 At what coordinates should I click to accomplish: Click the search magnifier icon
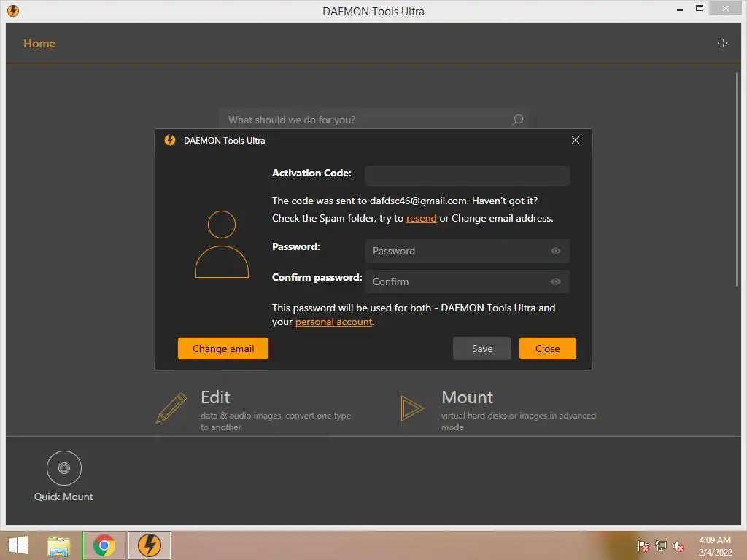coord(518,120)
